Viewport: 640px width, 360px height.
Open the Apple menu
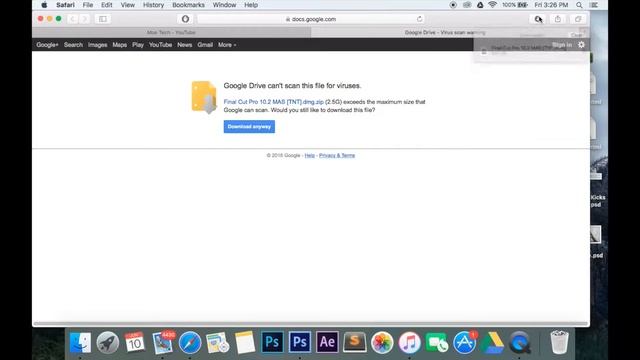click(44, 5)
